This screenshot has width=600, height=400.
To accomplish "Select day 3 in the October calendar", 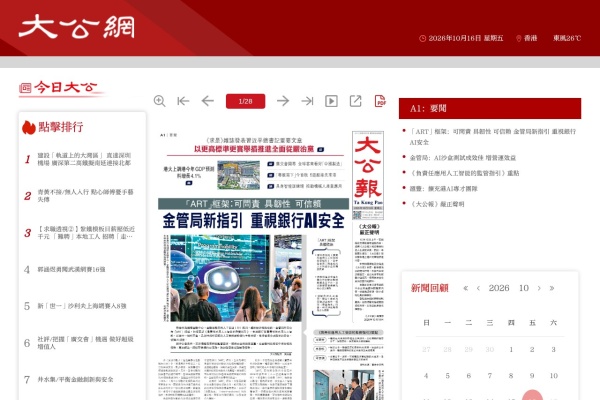I will pyautogui.click(x=553, y=349).
